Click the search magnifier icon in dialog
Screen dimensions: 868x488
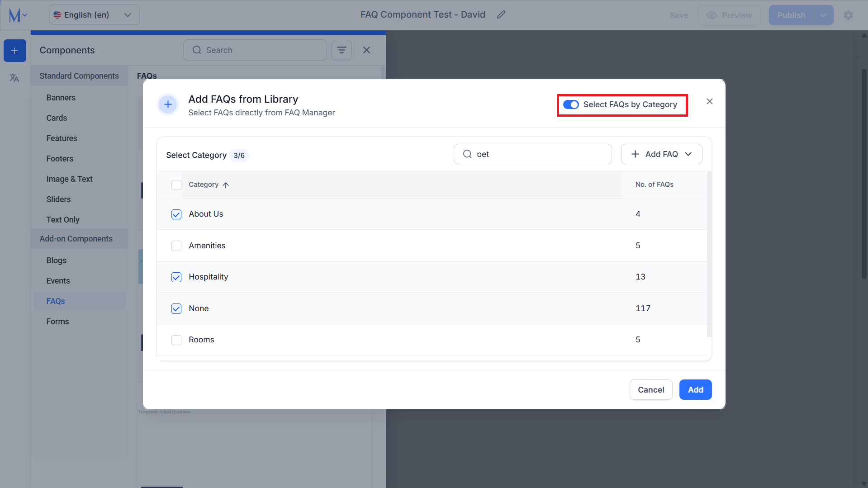pos(467,154)
